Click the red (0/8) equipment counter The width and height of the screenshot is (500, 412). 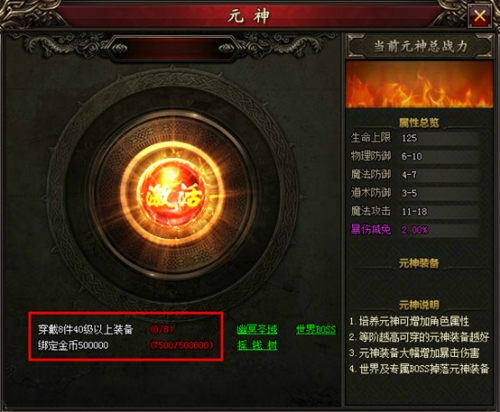[x=162, y=329]
